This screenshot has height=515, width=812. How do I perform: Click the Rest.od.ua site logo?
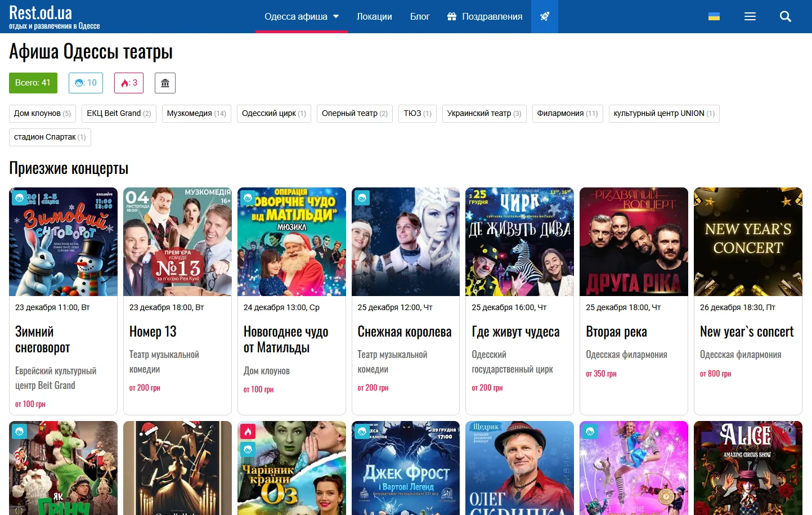pos(54,17)
